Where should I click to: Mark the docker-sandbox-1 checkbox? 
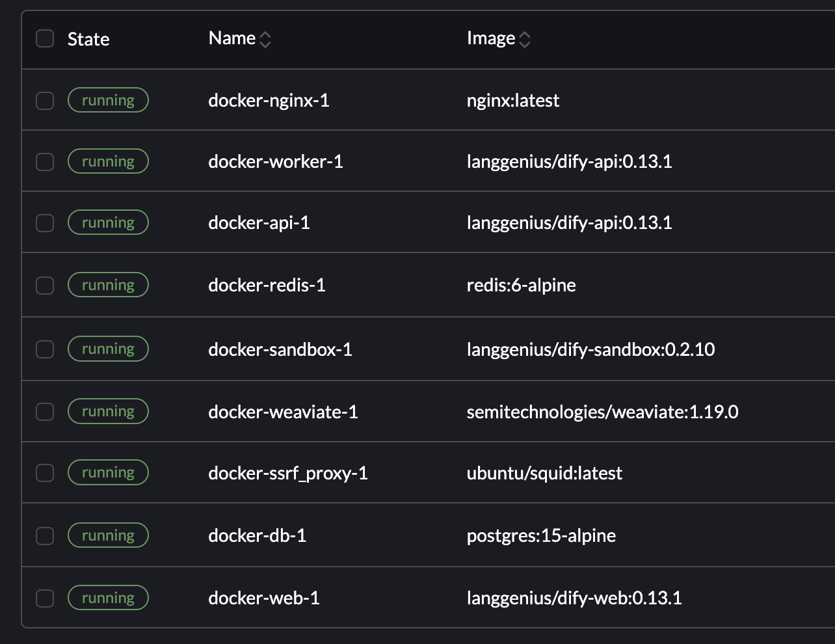(45, 349)
